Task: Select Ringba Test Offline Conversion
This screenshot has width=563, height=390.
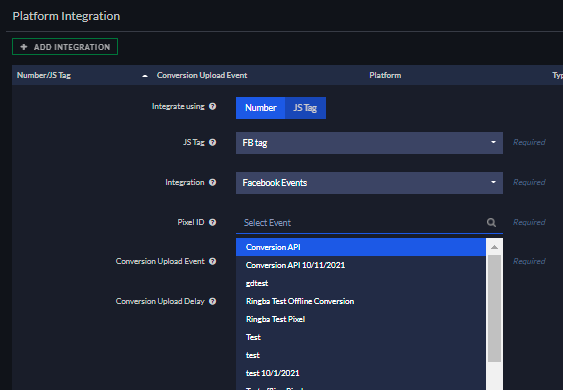Action: click(360, 301)
